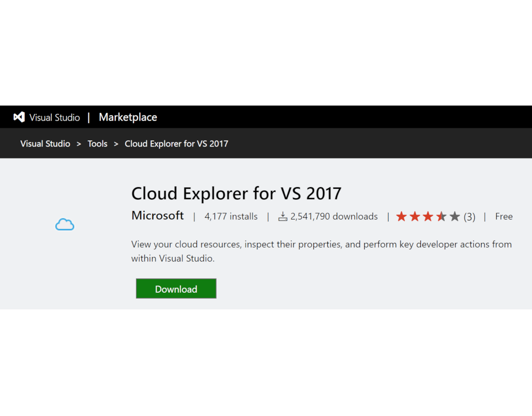Open the Microsoft publisher link
Screen dimensions: 532x416
pos(157,216)
